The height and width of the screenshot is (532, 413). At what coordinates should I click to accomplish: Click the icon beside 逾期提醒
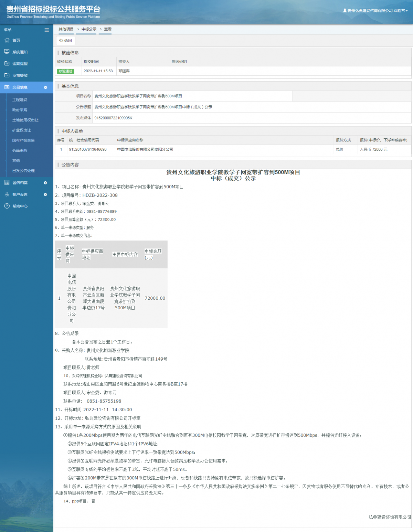coord(7,64)
